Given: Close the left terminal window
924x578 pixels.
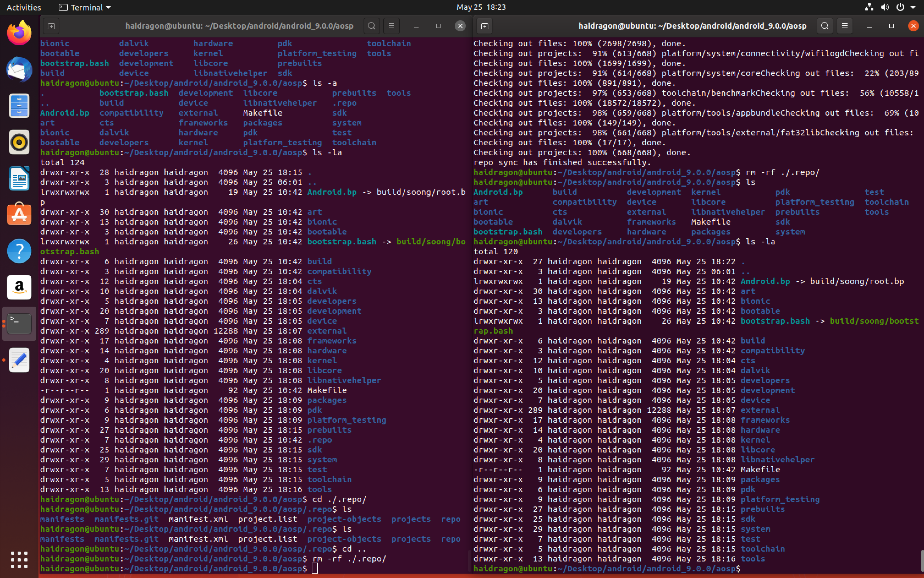Looking at the screenshot, I should point(460,26).
